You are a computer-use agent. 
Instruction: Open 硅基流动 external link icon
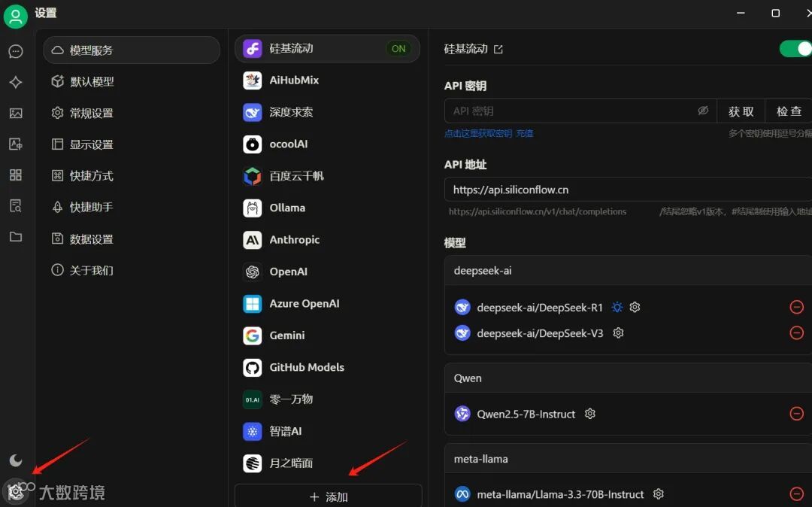tap(498, 49)
